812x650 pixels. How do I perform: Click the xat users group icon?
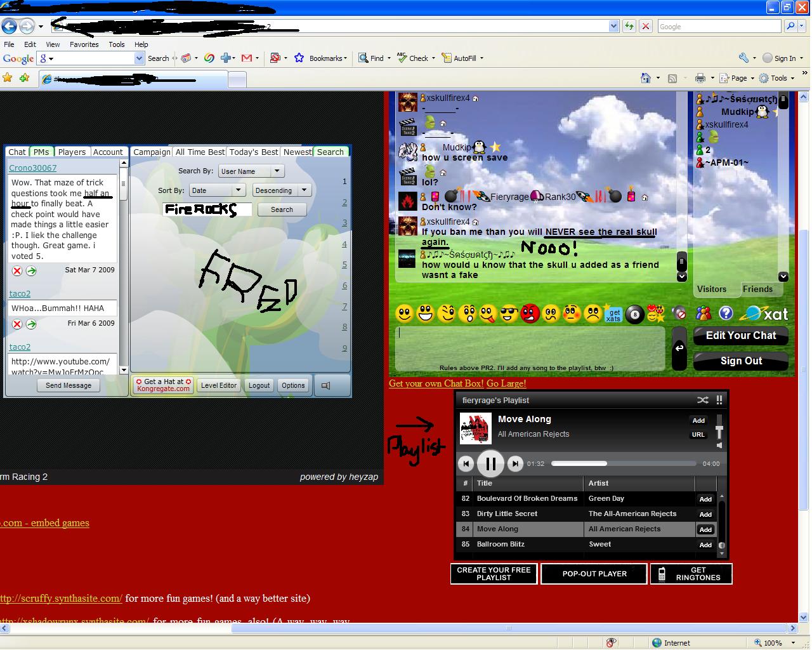tap(704, 313)
